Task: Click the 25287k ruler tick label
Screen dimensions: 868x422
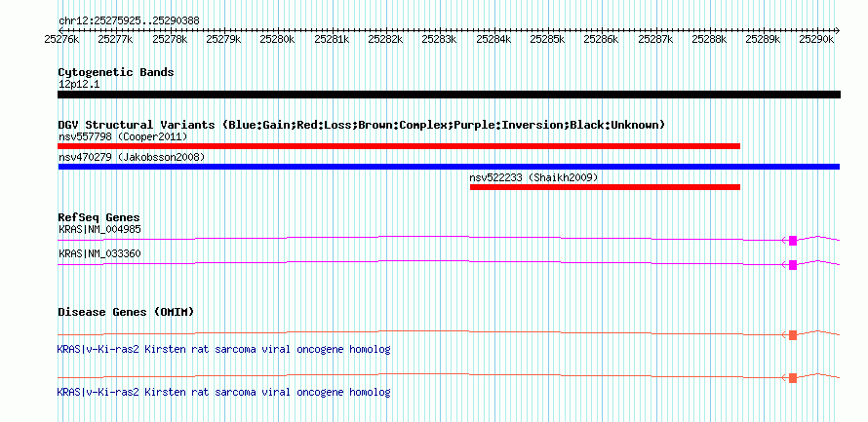Action: click(656, 39)
